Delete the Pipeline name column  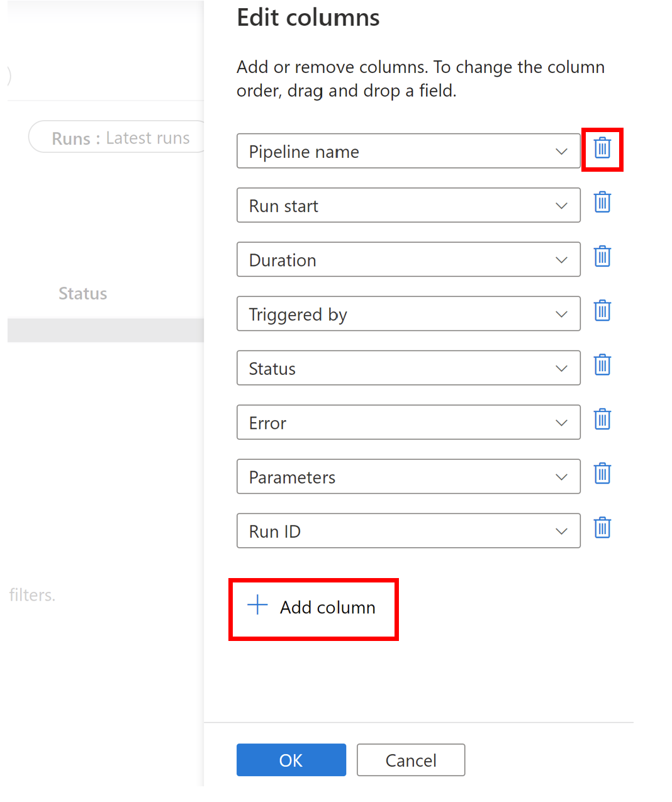602,148
